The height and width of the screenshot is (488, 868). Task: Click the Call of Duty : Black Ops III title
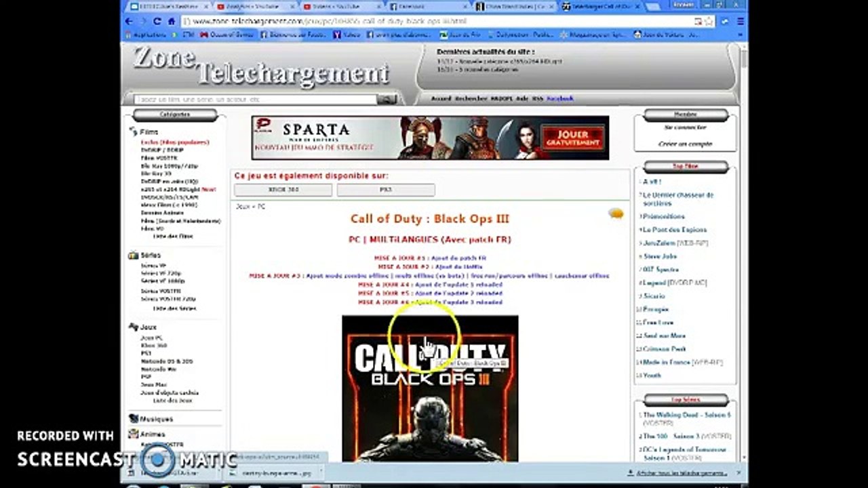click(x=429, y=218)
